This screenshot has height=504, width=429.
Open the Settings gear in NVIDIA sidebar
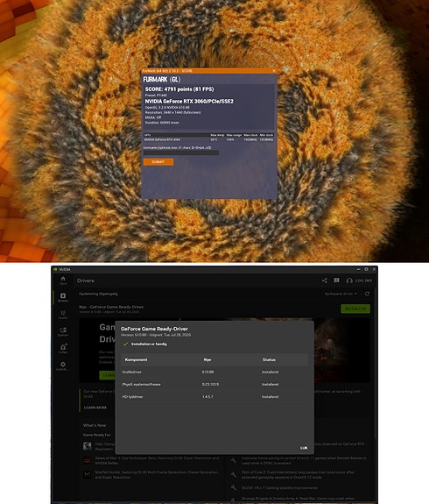[63, 366]
